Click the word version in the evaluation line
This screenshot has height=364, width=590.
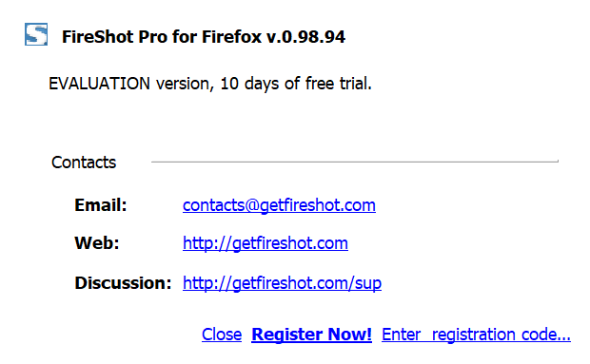[x=185, y=84]
